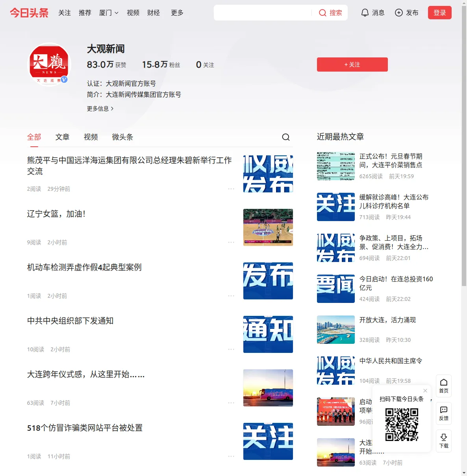Switch to the 微头条 tab
Image resolution: width=467 pixels, height=476 pixels.
click(122, 137)
